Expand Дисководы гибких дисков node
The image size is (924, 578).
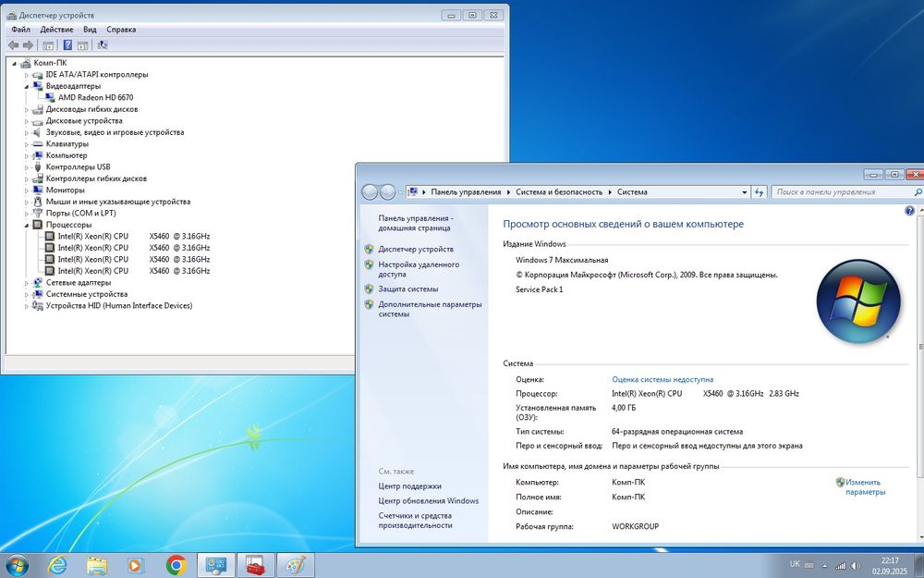tap(27, 110)
